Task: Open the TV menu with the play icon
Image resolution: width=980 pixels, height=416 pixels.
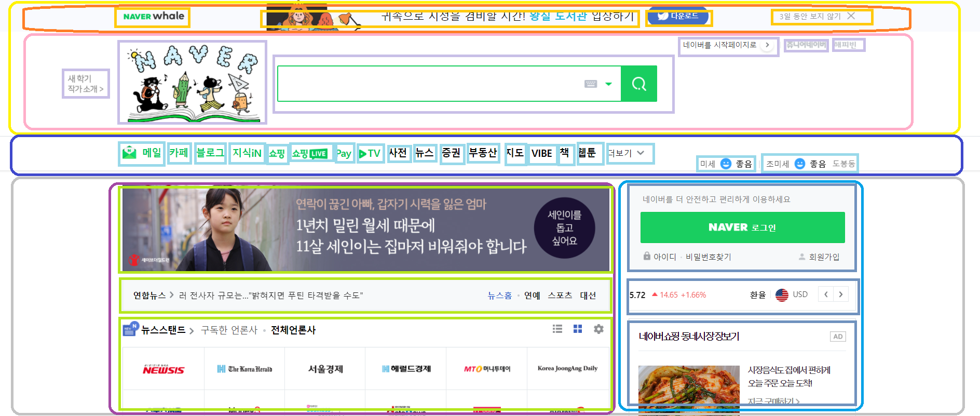Action: [x=370, y=153]
